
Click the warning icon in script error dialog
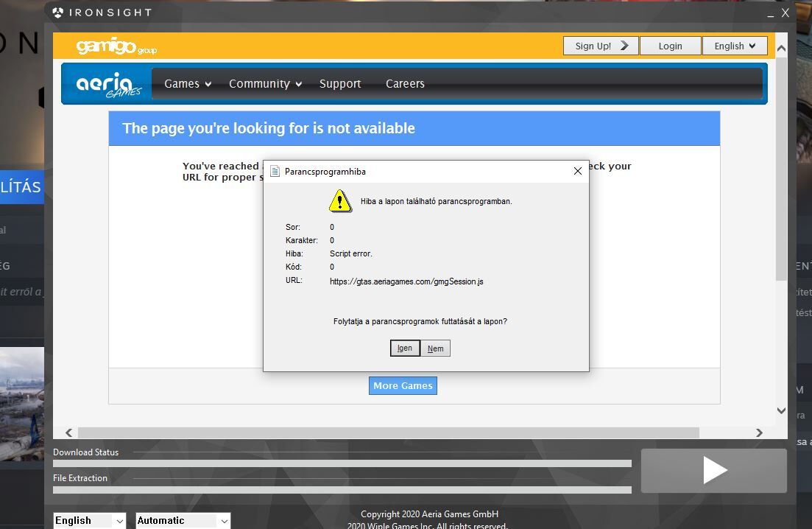coord(340,201)
